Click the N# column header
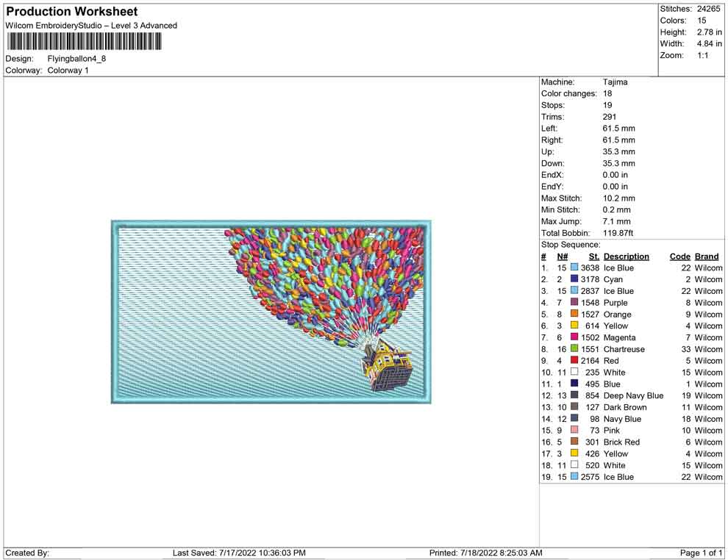The height and width of the screenshot is (560, 728). point(563,256)
